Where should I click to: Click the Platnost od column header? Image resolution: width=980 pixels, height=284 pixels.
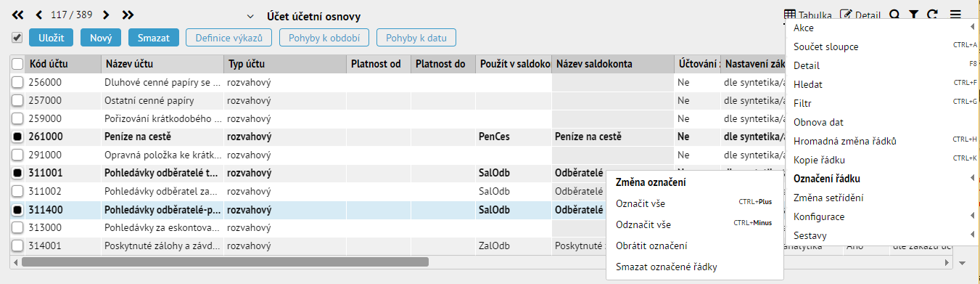[379, 64]
